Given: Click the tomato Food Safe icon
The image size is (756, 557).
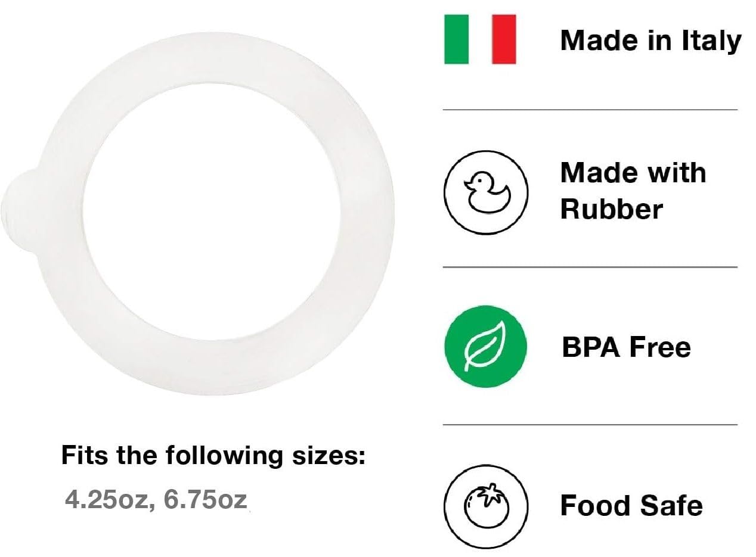Looking at the screenshot, I should click(x=486, y=505).
